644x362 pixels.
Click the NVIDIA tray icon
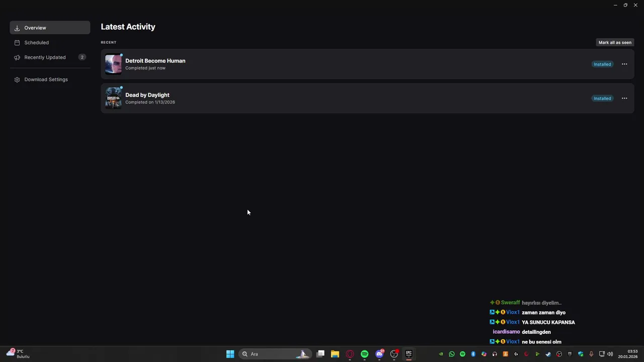click(441, 354)
